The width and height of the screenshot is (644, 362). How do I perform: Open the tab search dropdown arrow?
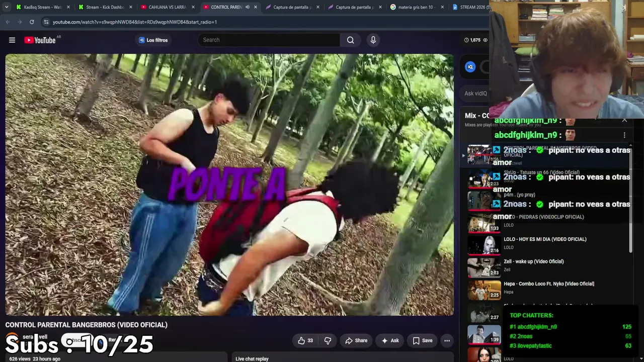pos(7,7)
